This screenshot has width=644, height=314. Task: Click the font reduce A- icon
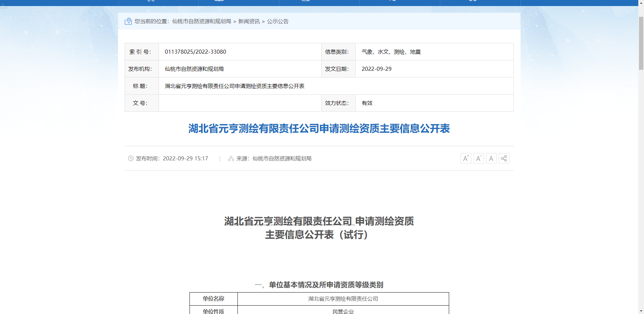click(x=478, y=158)
